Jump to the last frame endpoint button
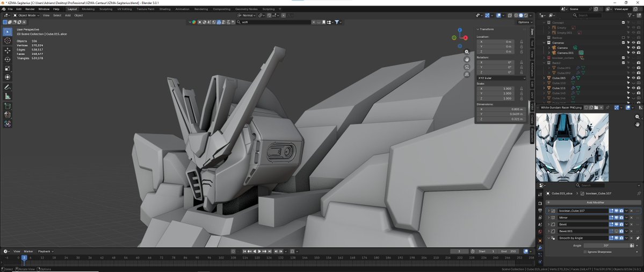 click(x=270, y=251)
